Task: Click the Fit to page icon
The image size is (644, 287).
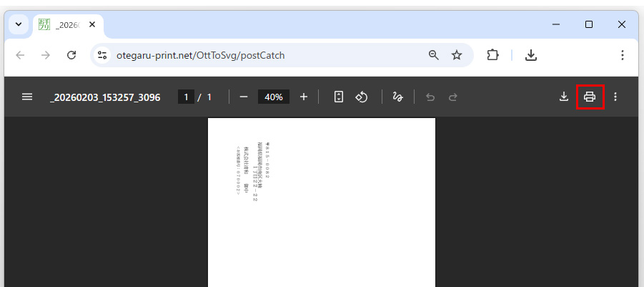Action: (x=339, y=97)
